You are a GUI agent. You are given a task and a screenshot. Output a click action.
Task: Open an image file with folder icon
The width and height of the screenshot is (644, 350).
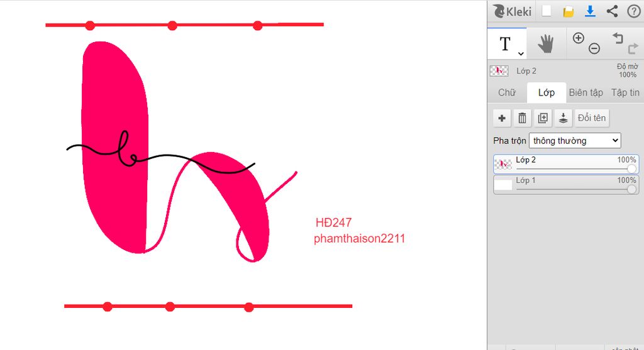pos(569,11)
